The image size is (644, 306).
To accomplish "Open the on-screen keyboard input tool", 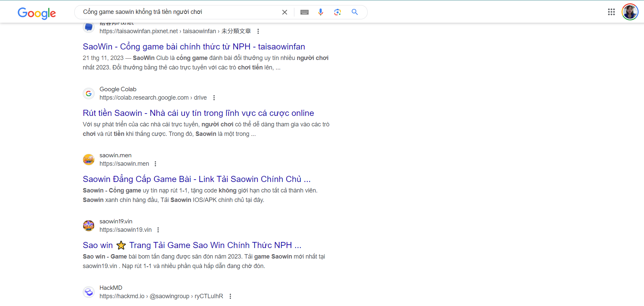I will point(305,12).
